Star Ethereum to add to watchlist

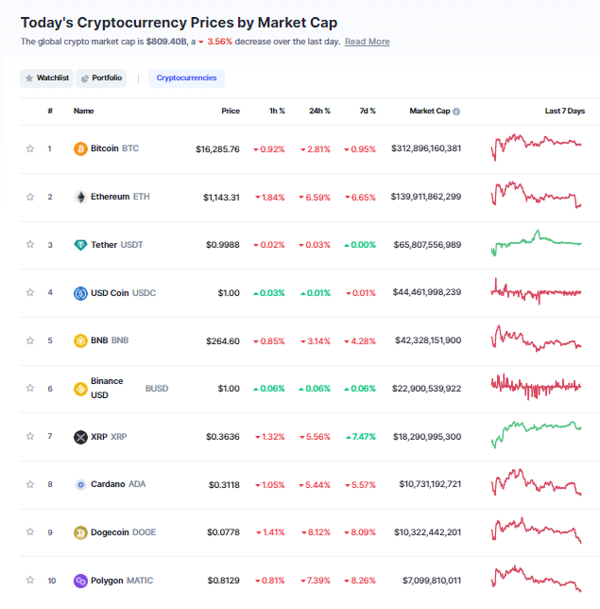click(x=30, y=197)
